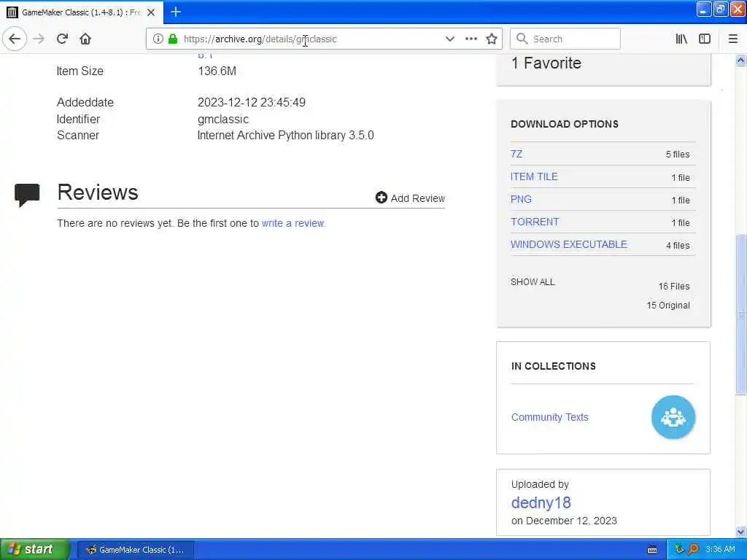Open the Community Texts collection link

[x=550, y=417]
